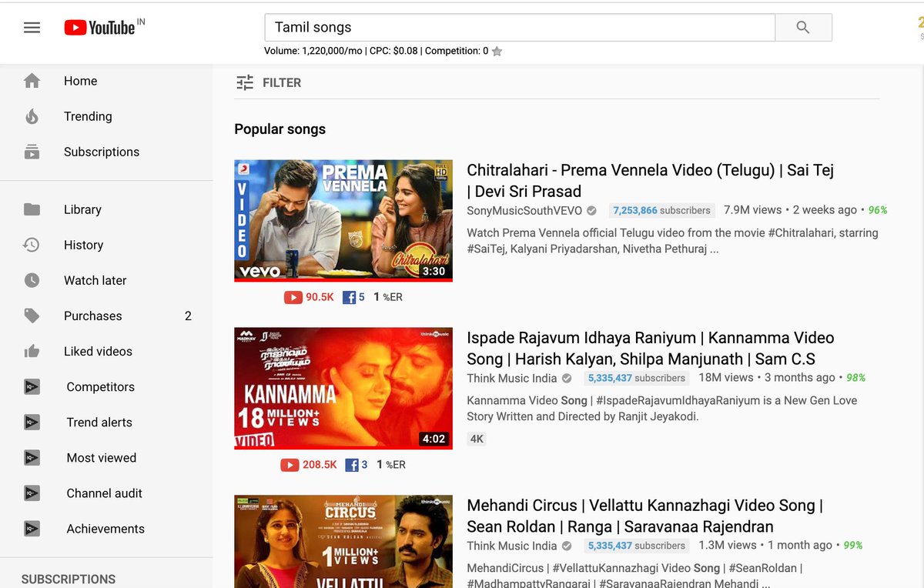Click the 1 %ER stat under Prema Vennela
The width and height of the screenshot is (924, 588).
pyautogui.click(x=388, y=297)
